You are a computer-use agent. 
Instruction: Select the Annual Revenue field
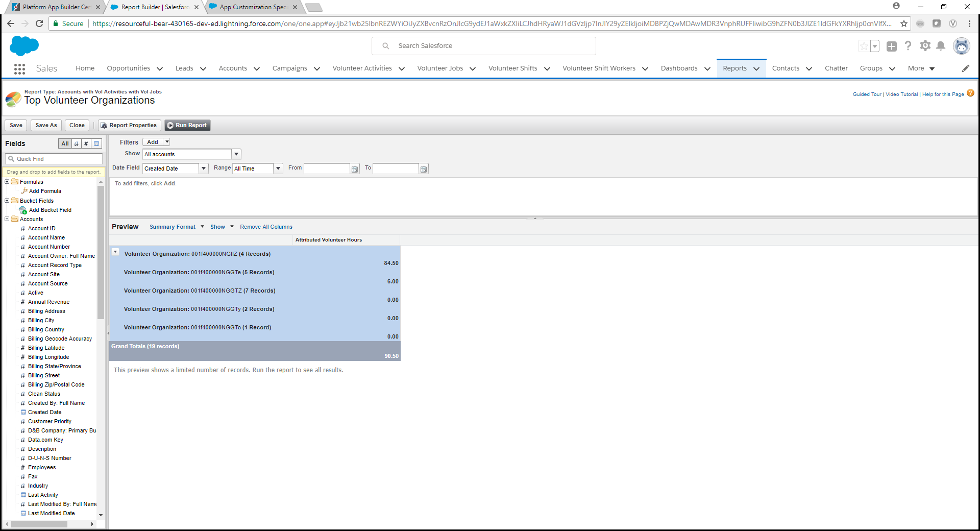[48, 302]
